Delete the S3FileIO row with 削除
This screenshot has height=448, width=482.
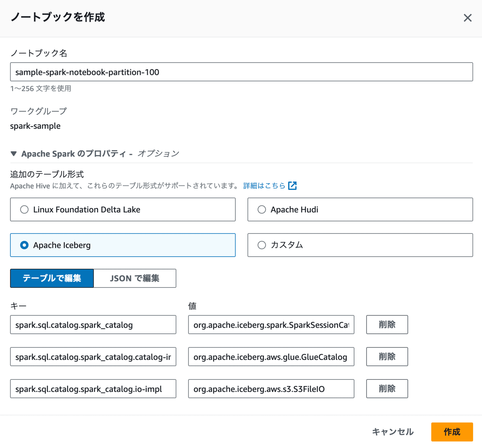point(387,389)
